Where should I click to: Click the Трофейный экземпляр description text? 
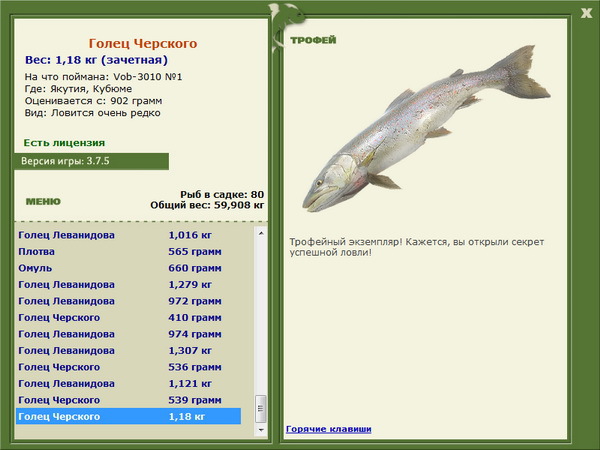tap(417, 247)
